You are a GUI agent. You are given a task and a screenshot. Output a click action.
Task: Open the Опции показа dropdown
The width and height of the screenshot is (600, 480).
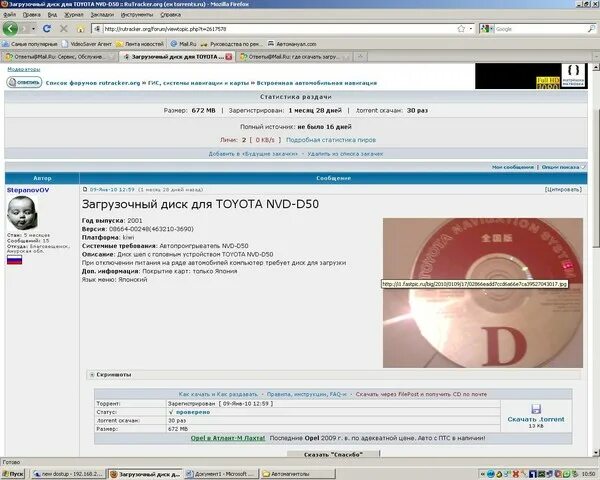pyautogui.click(x=563, y=167)
